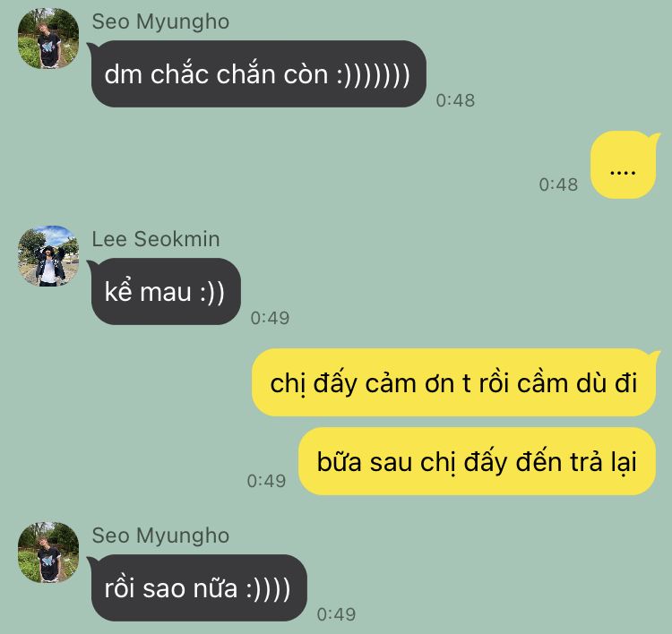Select the 'kể mau :))' message bubble
672x634 pixels.
(166, 291)
